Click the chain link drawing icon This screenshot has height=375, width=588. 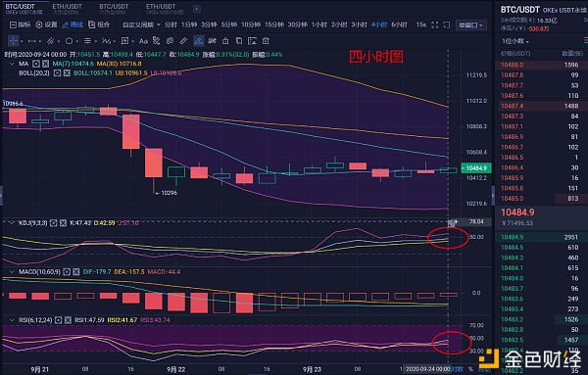click(170, 41)
